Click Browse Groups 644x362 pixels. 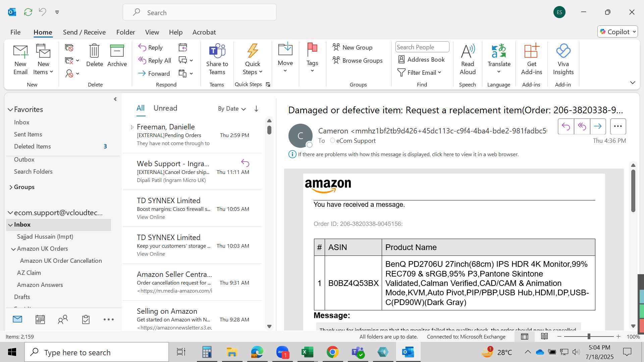[357, 60]
